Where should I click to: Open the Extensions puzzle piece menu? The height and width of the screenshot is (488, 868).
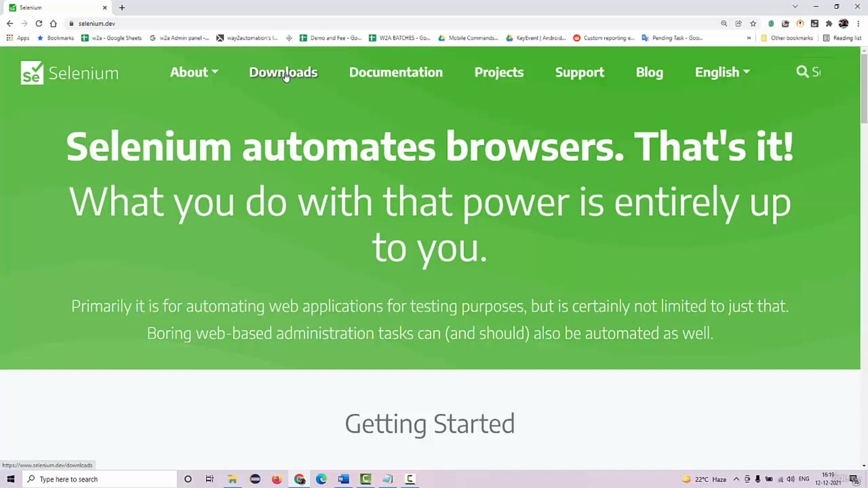829,23
